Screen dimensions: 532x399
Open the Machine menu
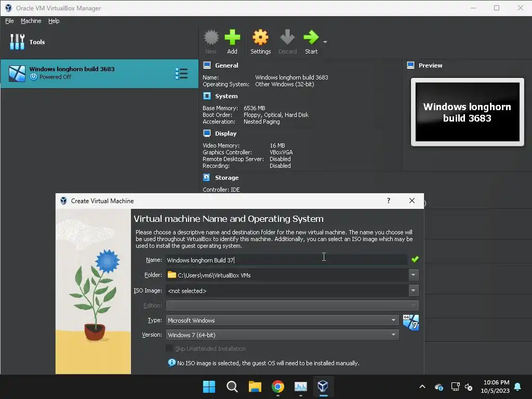[31, 21]
